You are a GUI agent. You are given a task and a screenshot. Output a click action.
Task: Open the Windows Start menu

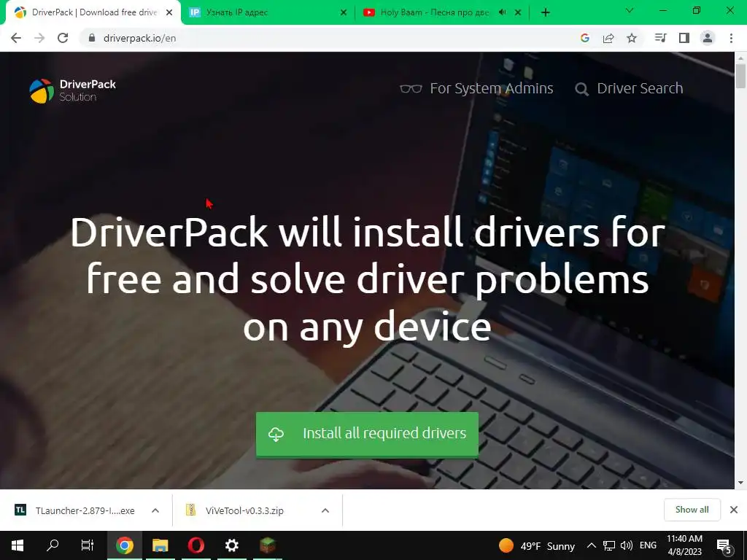(x=18, y=545)
